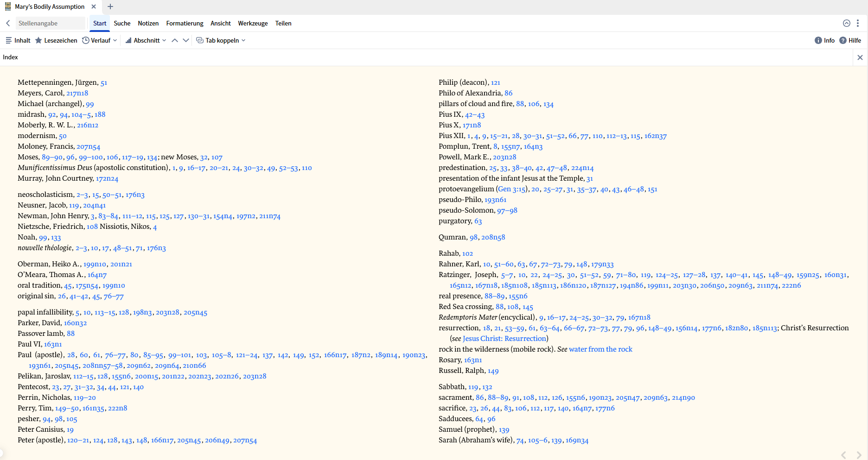Collapse the toolbar with the circled chevron icon

click(x=846, y=23)
